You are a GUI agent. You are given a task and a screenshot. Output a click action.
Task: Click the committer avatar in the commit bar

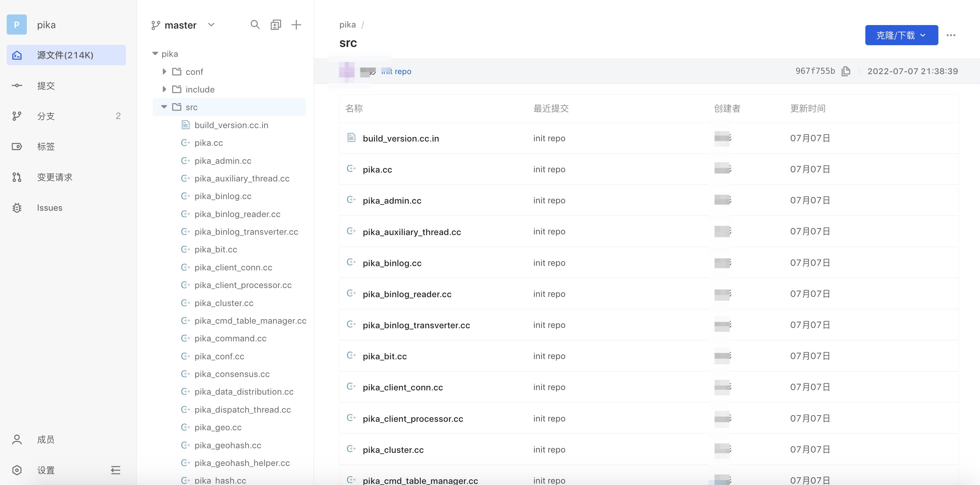[346, 71]
